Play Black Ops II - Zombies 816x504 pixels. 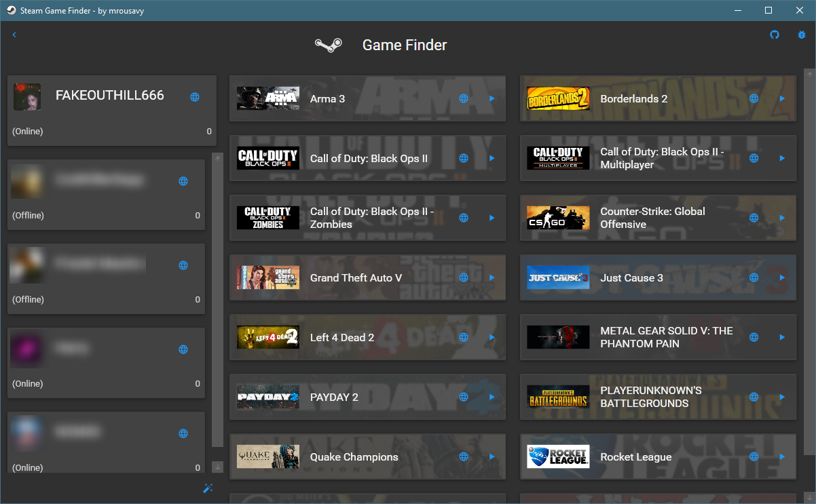pos(492,218)
